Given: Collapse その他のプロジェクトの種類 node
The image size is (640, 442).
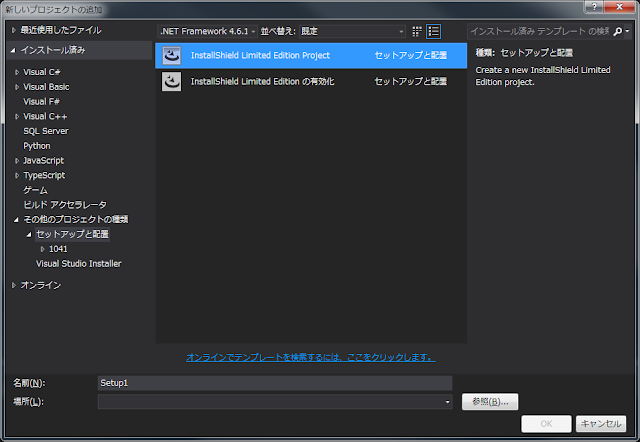Looking at the screenshot, I should pyautogui.click(x=16, y=220).
